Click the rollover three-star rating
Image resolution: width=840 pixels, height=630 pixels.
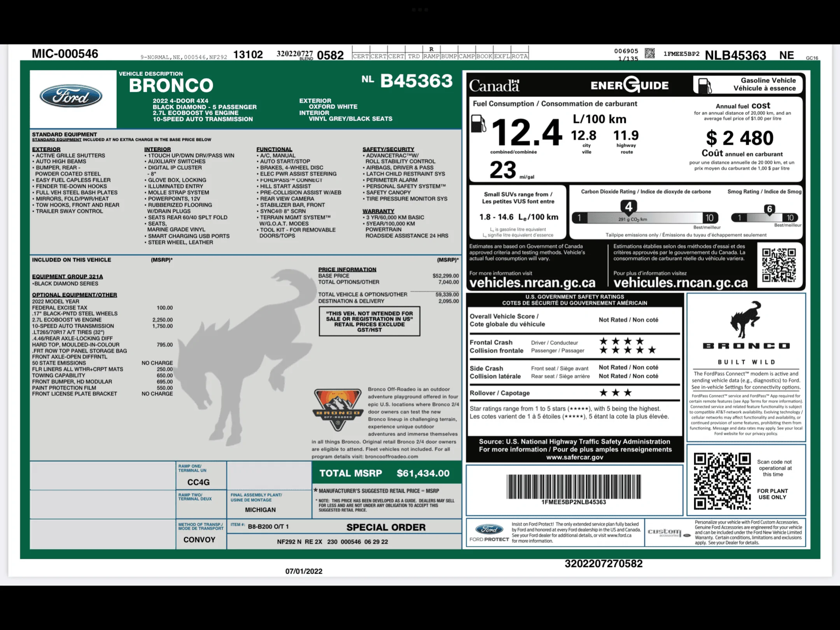[x=616, y=393]
